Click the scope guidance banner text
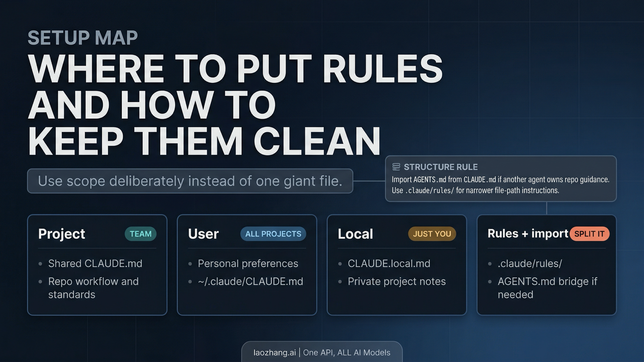The height and width of the screenshot is (362, 644). coord(190,181)
